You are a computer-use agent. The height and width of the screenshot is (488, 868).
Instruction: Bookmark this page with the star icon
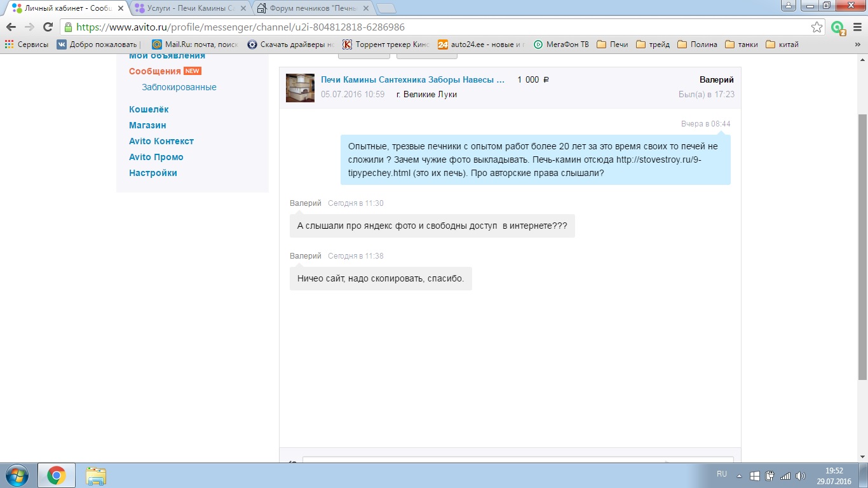pyautogui.click(x=817, y=27)
